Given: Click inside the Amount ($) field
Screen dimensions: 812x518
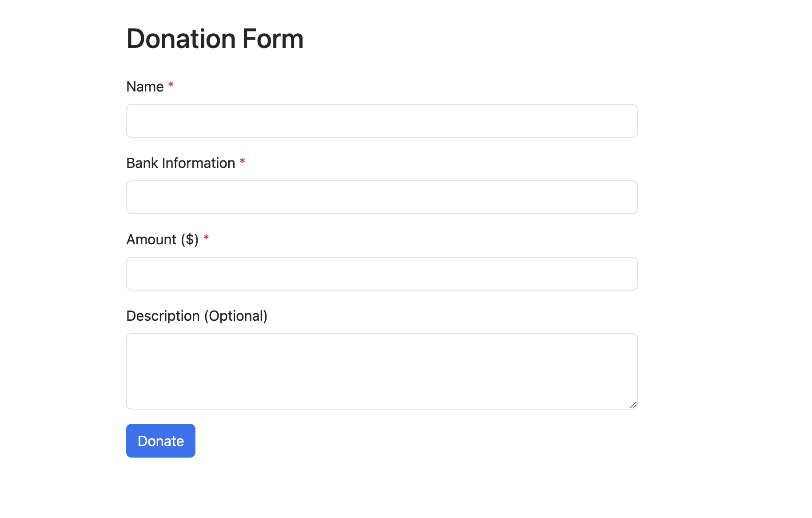Looking at the screenshot, I should (382, 273).
